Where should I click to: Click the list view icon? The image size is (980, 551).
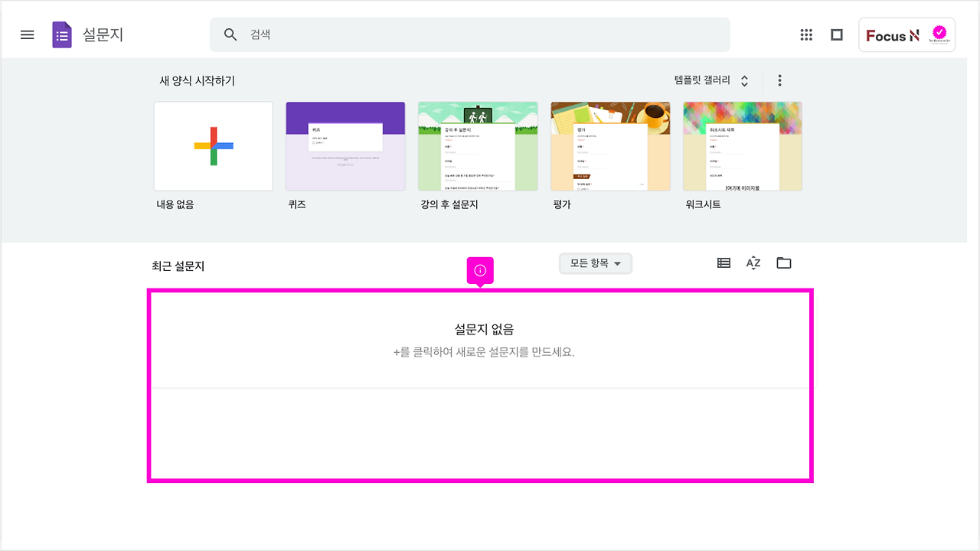click(723, 262)
